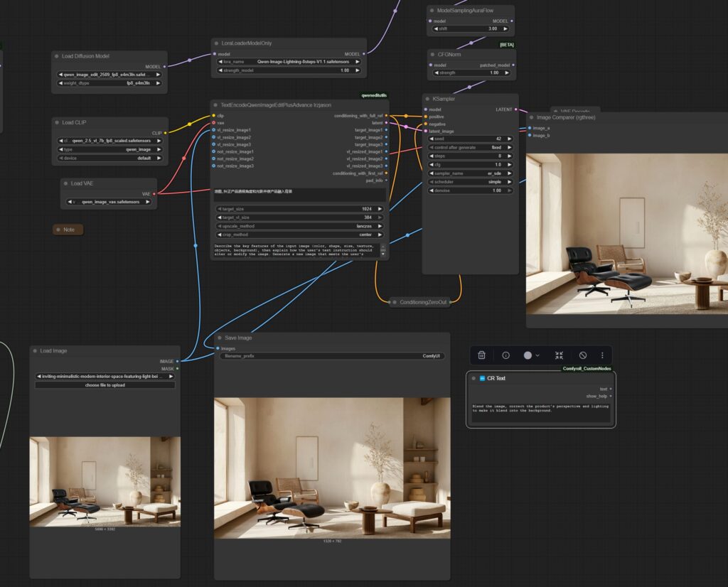Open node info from selection toolbar
728x587 pixels.
pyautogui.click(x=505, y=355)
